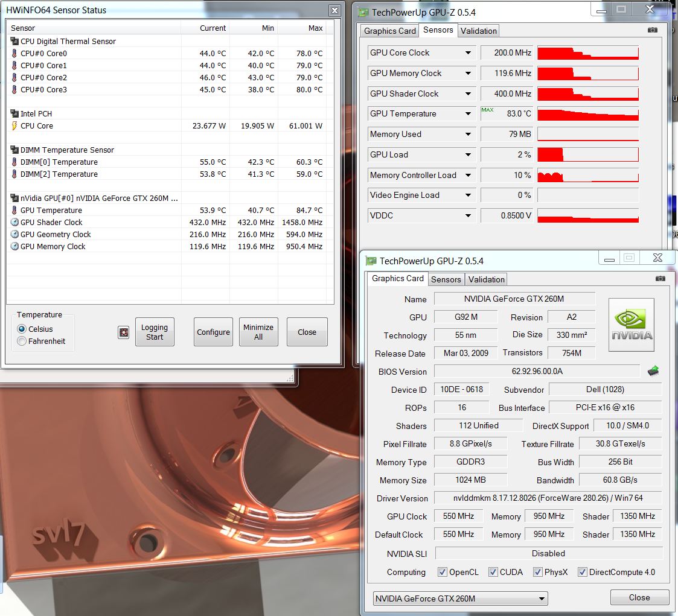678x616 pixels.
Task: Toggle the PhysX checkbox
Action: coord(537,572)
